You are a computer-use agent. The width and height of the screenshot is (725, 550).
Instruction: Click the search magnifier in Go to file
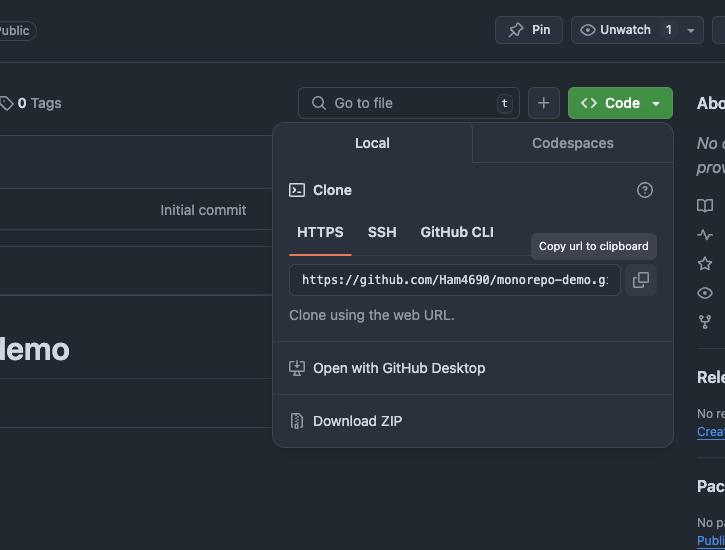(x=319, y=103)
